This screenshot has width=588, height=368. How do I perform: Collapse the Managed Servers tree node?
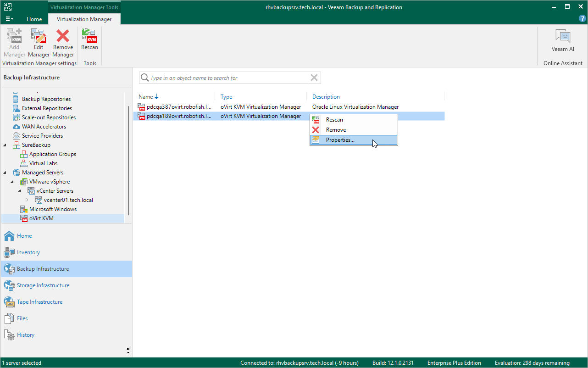[x=5, y=173]
